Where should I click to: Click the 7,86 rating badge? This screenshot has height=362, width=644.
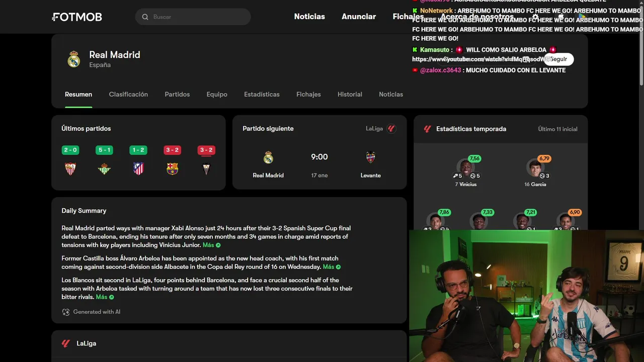click(444, 212)
